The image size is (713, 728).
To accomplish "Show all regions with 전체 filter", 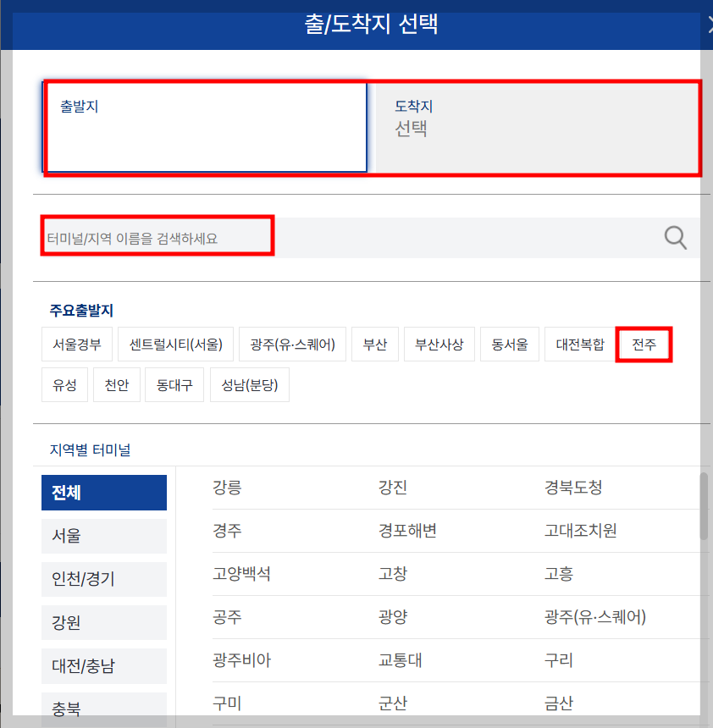I will tap(104, 493).
